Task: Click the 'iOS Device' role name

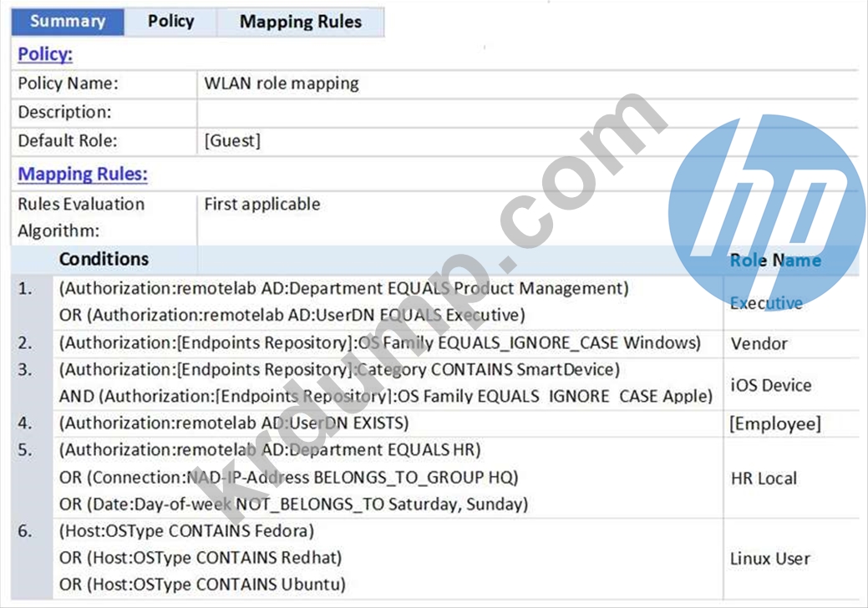Action: point(770,385)
